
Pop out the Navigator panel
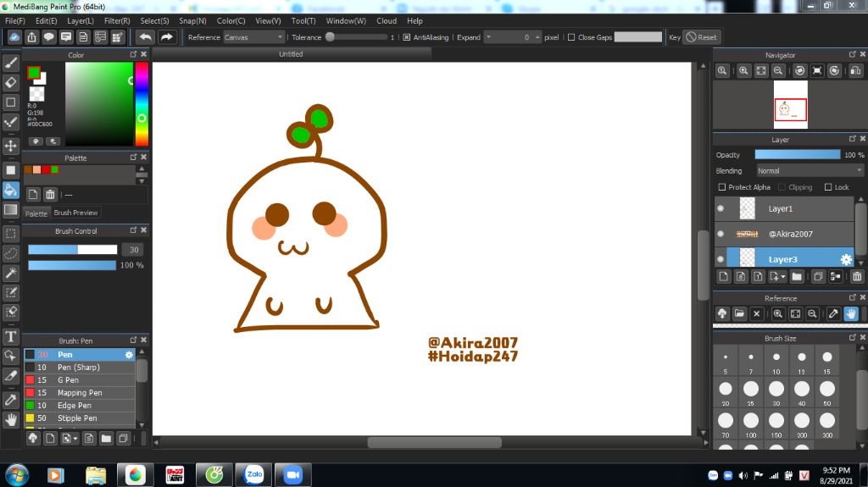pyautogui.click(x=852, y=54)
